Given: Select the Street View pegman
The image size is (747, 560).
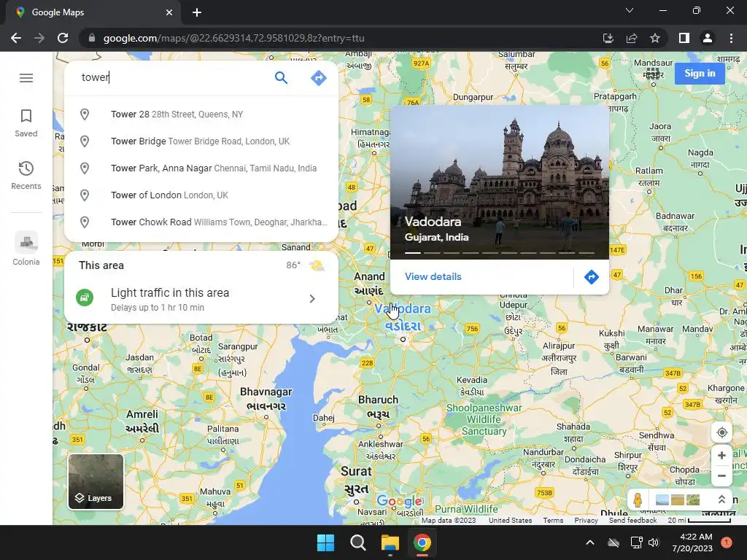Looking at the screenshot, I should point(638,499).
